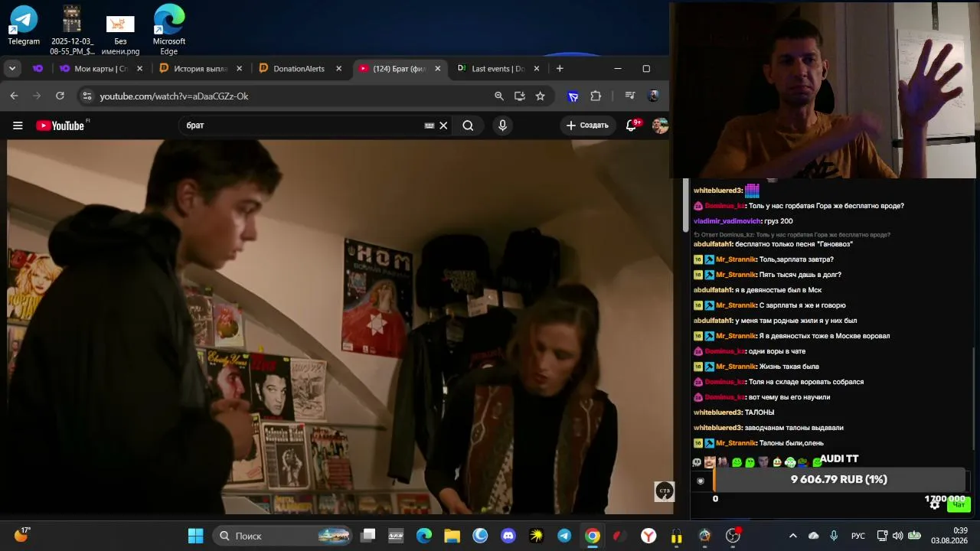Click chat message 'Талоны были,олень'
This screenshot has width=980, height=551.
tap(791, 443)
